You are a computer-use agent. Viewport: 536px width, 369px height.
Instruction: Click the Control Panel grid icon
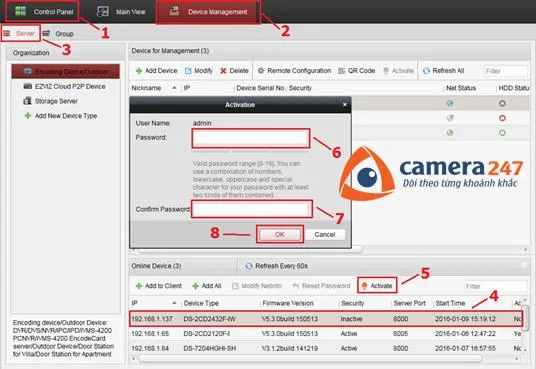pos(20,11)
